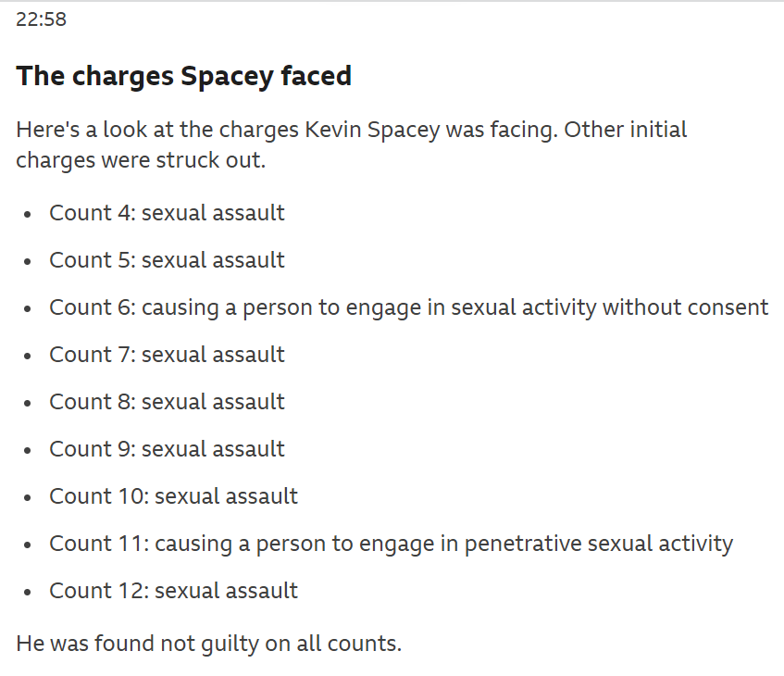The width and height of the screenshot is (784, 676).
Task: Select the Count 4 sexual assault item
Action: [167, 213]
